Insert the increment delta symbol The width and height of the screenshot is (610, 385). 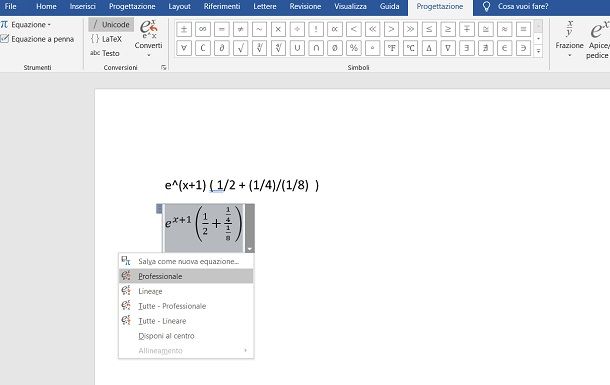(x=429, y=48)
